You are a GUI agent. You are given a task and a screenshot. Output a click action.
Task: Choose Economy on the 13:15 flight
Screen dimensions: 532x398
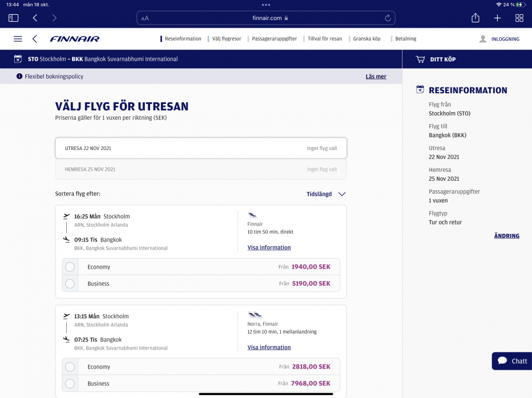(x=70, y=367)
